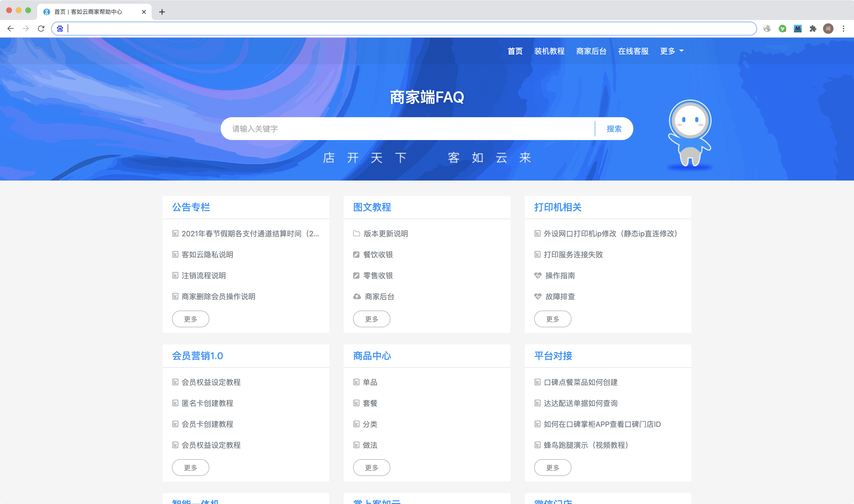854x504 pixels.
Task: Open the 会员营销1.0 section heading
Action: point(197,356)
